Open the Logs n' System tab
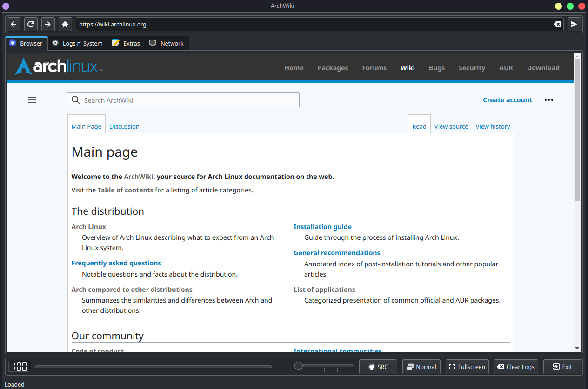This screenshot has height=389, width=588. (x=78, y=43)
